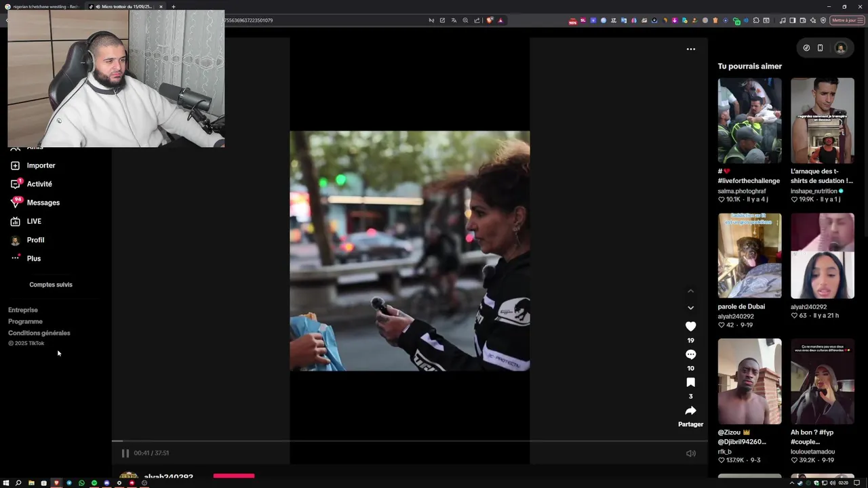This screenshot has height=488, width=868.
Task: Click the Messages paper-plane icon
Action: point(15,203)
